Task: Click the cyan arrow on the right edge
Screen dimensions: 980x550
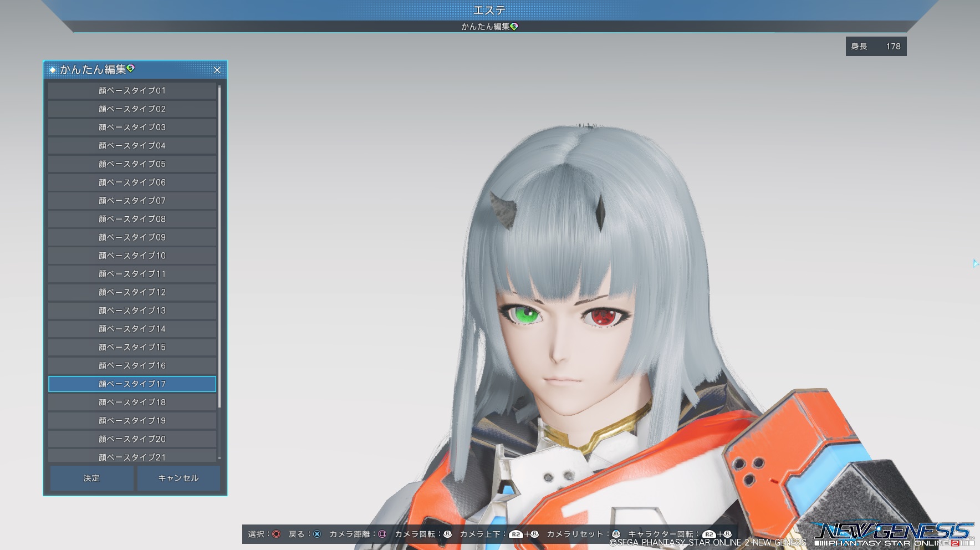Action: pyautogui.click(x=975, y=263)
